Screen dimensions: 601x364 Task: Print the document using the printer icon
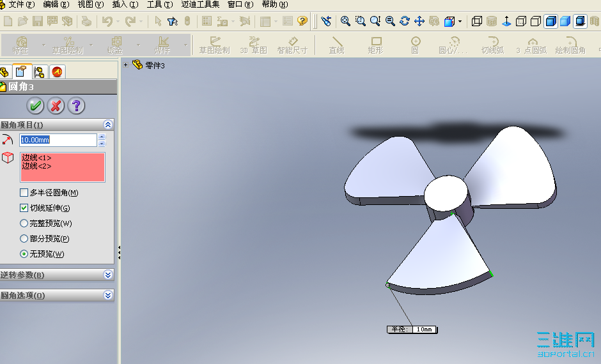coord(86,21)
